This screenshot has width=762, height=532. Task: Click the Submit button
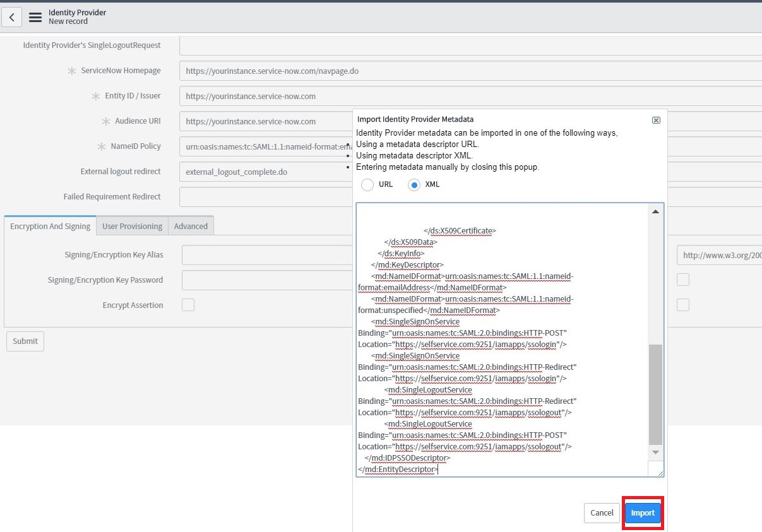(25, 341)
